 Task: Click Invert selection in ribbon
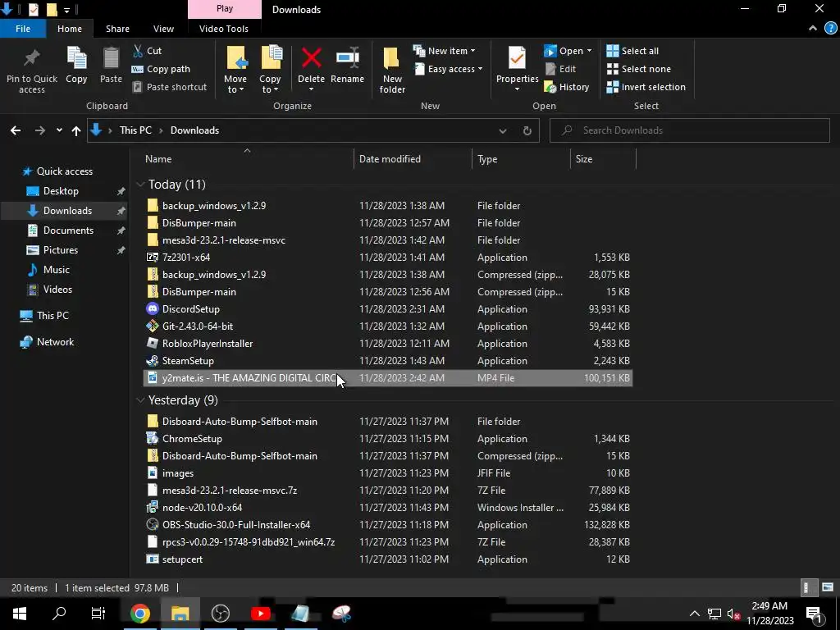point(646,87)
